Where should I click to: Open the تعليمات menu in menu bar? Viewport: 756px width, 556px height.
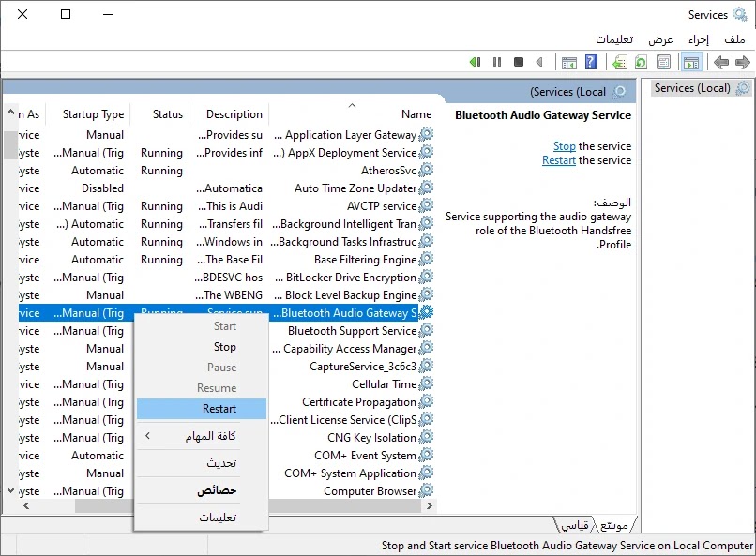(x=614, y=39)
